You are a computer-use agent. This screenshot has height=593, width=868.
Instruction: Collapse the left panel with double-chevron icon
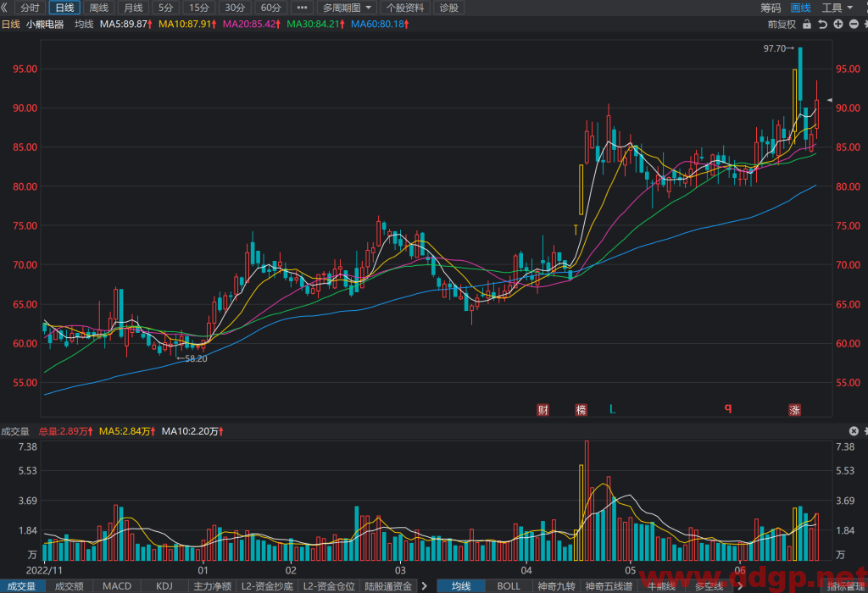point(4,8)
